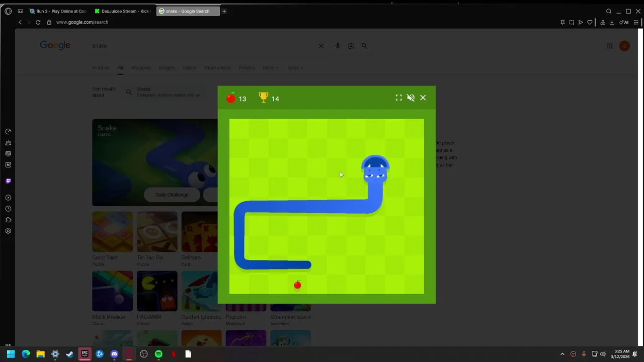Click the gold trophy high score icon
This screenshot has width=644, height=362.
pyautogui.click(x=263, y=98)
